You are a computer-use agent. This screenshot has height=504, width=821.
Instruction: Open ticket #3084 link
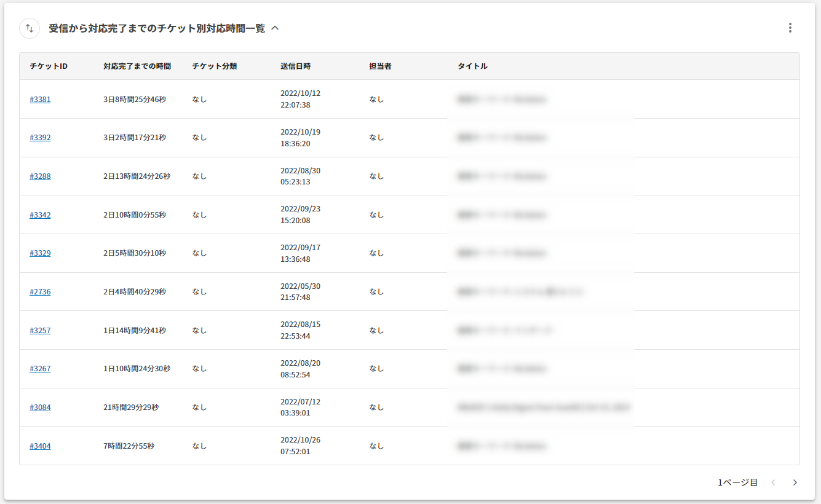pyautogui.click(x=40, y=408)
